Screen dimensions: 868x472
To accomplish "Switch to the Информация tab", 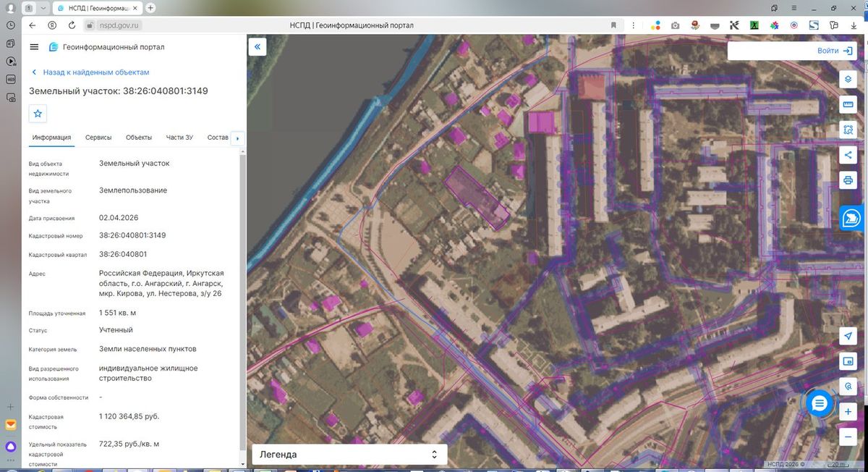I will 51,138.
